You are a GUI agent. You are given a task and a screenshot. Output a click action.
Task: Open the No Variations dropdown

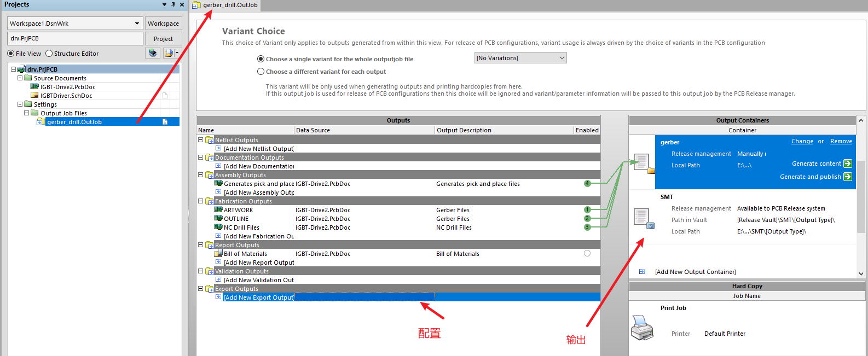pos(520,58)
